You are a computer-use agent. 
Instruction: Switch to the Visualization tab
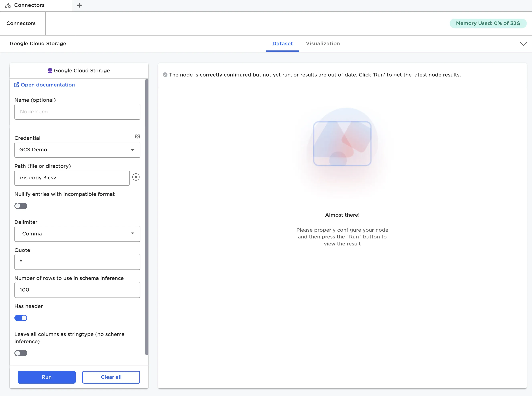pyautogui.click(x=323, y=44)
